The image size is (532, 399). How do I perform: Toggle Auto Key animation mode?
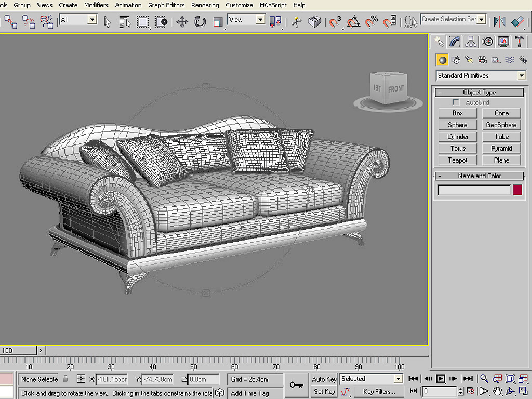click(x=324, y=379)
